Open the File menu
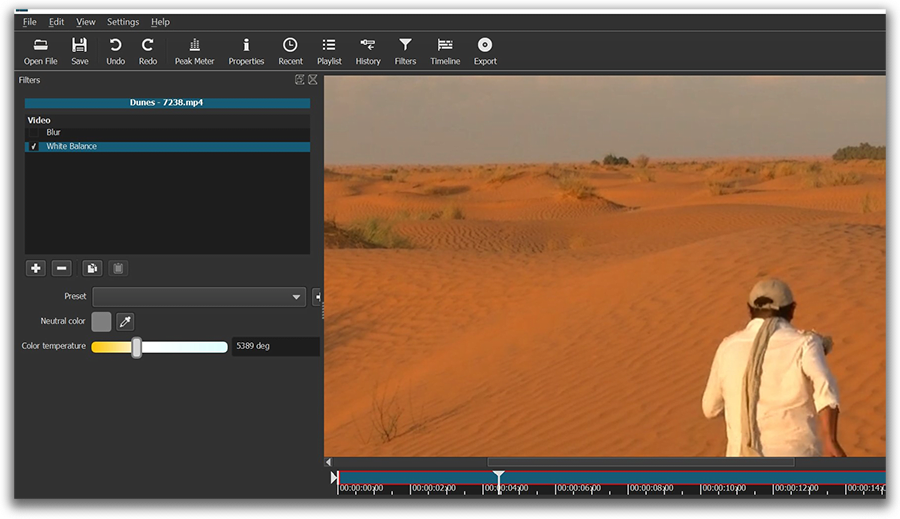 point(29,22)
